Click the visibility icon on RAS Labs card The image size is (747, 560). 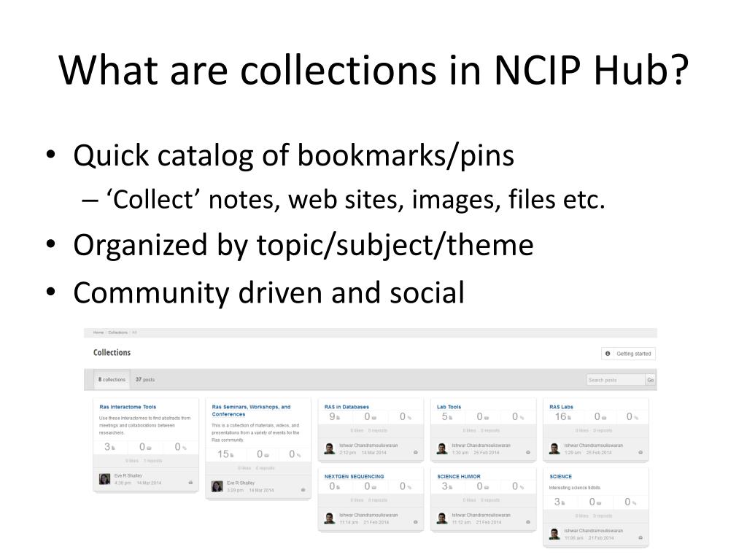click(640, 452)
